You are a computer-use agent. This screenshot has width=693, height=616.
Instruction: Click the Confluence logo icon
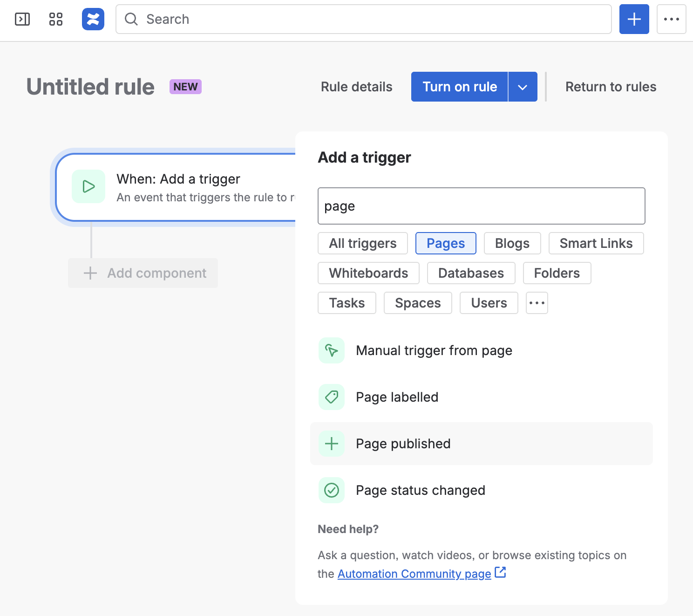(93, 19)
